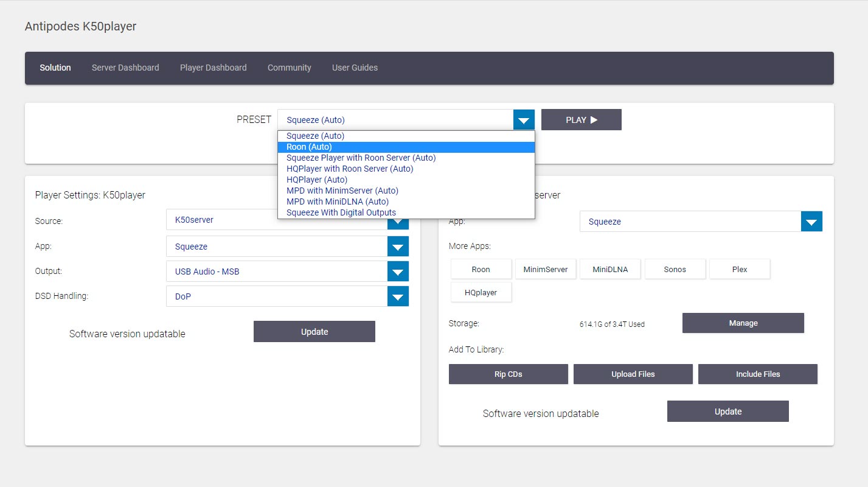This screenshot has width=868, height=487.
Task: Click Update in the server panel
Action: pos(728,412)
